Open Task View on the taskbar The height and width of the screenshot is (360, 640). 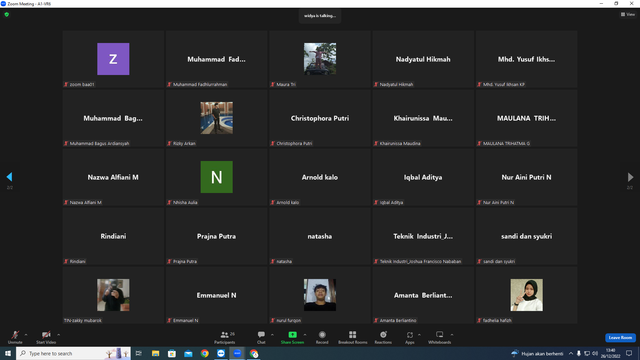[x=139, y=353]
